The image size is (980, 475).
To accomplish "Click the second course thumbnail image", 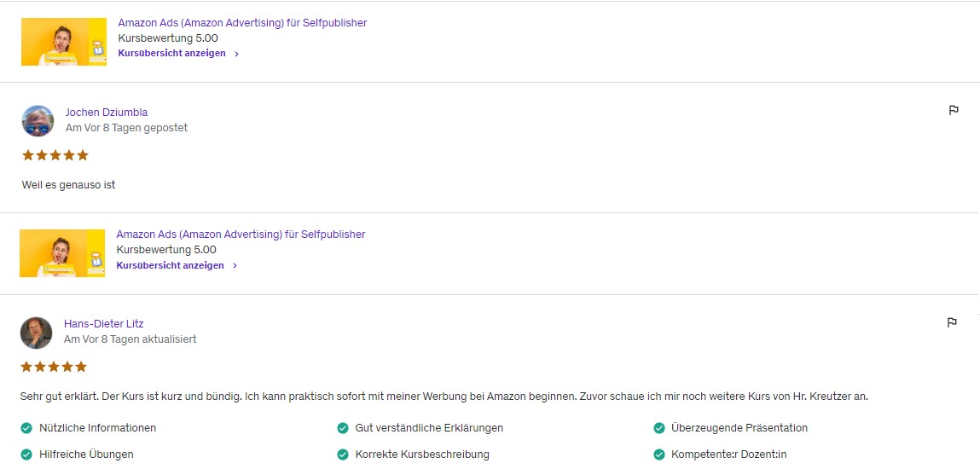I will pos(62,253).
